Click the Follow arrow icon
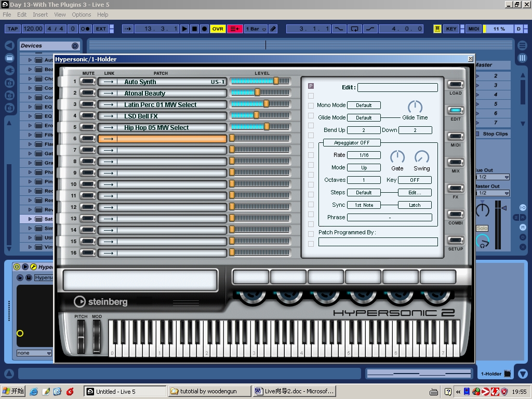 pyautogui.click(x=128, y=29)
